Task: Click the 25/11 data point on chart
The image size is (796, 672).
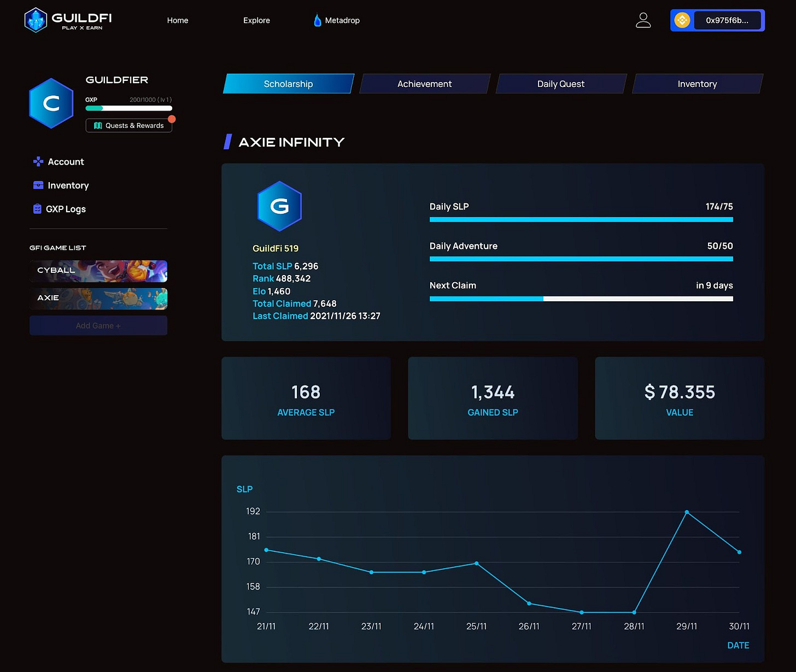Action: coord(477,563)
